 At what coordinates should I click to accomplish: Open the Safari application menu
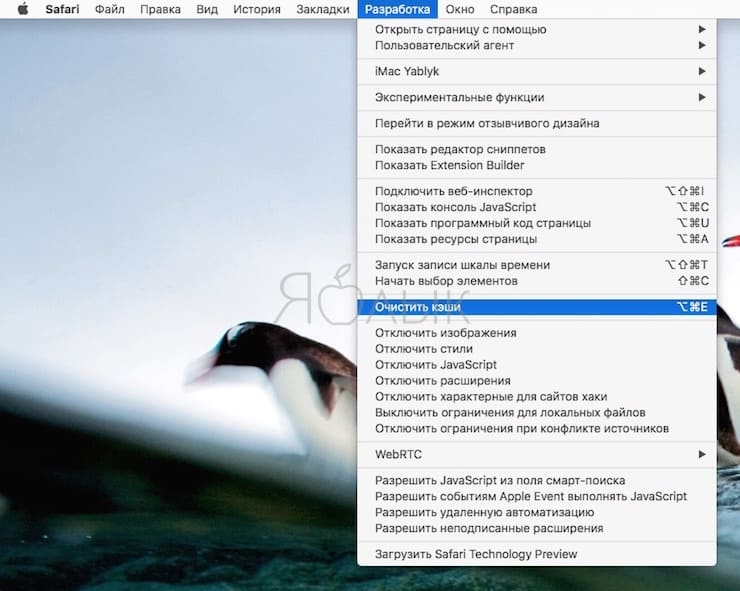(x=62, y=9)
